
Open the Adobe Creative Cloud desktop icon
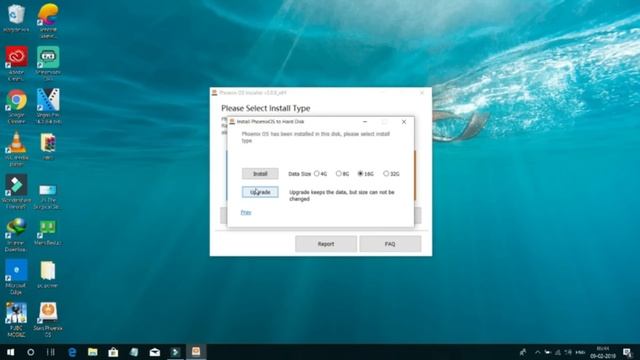click(16, 63)
